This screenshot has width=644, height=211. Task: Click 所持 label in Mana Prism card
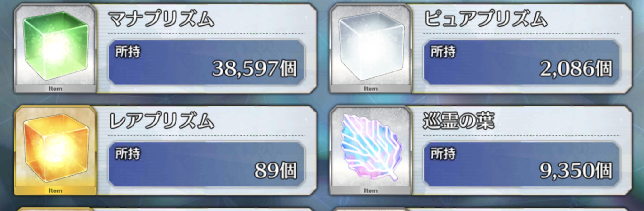point(128,52)
